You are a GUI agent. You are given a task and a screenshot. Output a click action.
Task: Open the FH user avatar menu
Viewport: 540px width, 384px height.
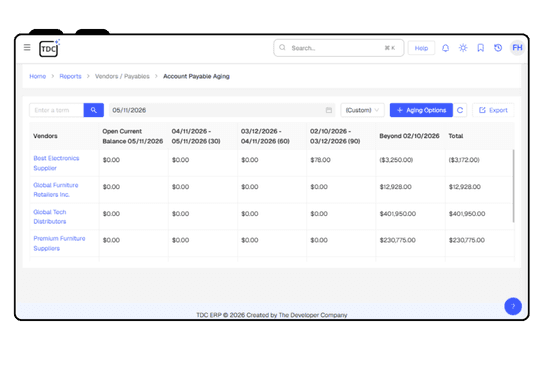[517, 48]
